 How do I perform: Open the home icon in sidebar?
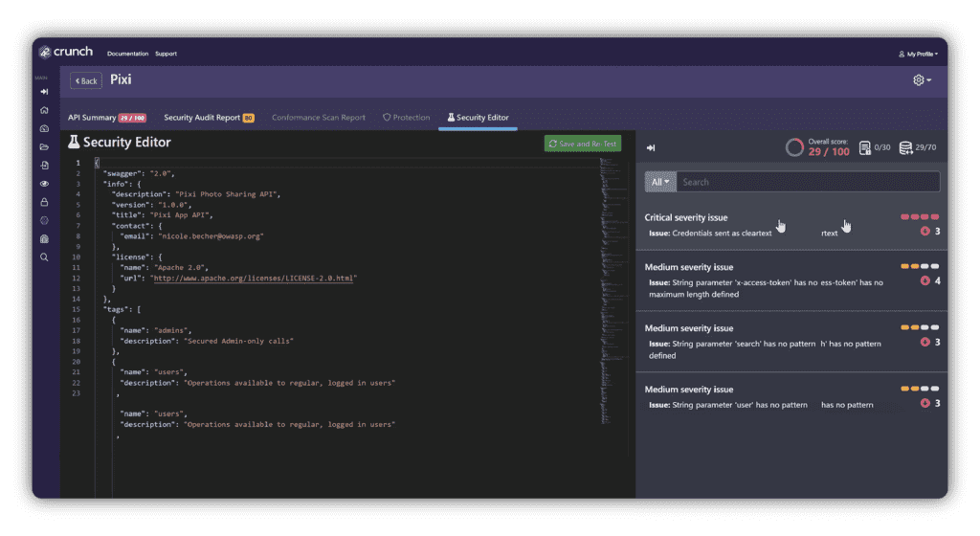(44, 110)
